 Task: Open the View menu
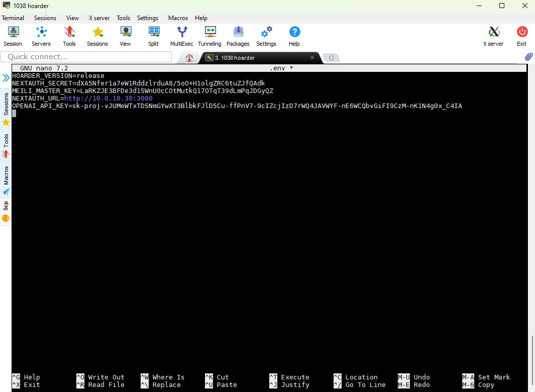point(72,18)
